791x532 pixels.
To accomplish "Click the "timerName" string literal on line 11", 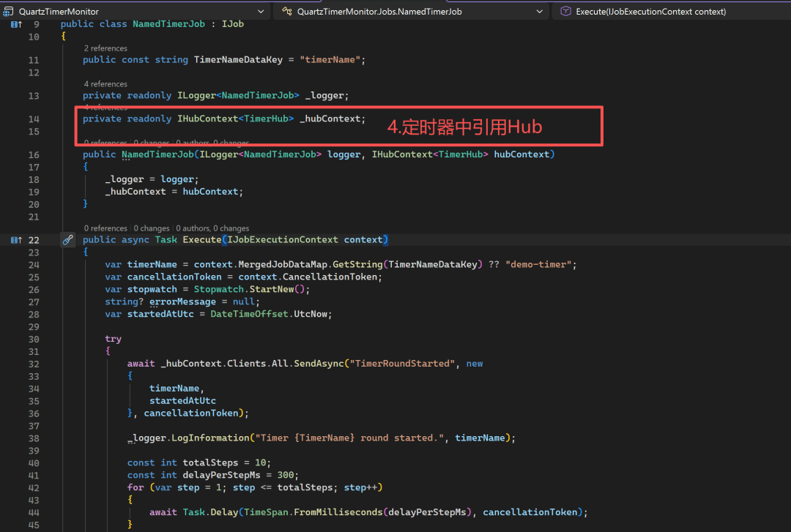I will tap(330, 59).
